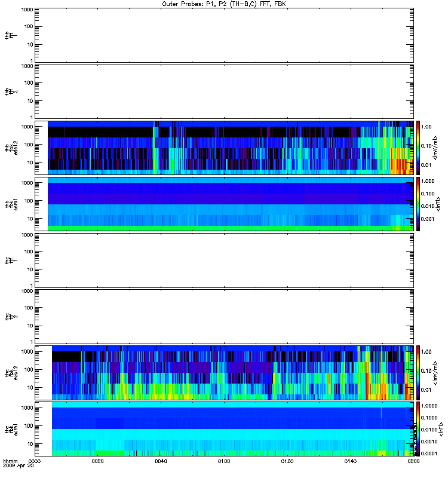This screenshot has width=448, height=478.
Task: Click the "1.0000" value on thc scm1 colorbar
Action: [x=429, y=406]
